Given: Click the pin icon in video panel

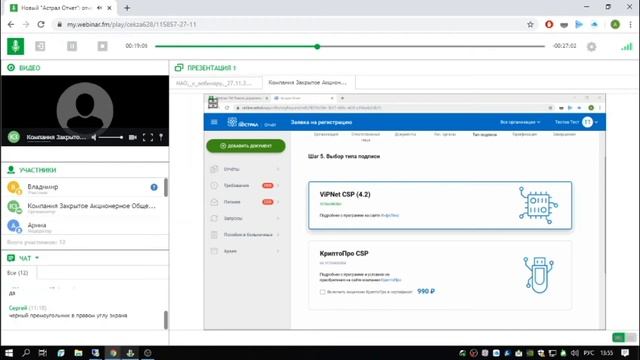Looking at the screenshot, I should coord(161,138).
